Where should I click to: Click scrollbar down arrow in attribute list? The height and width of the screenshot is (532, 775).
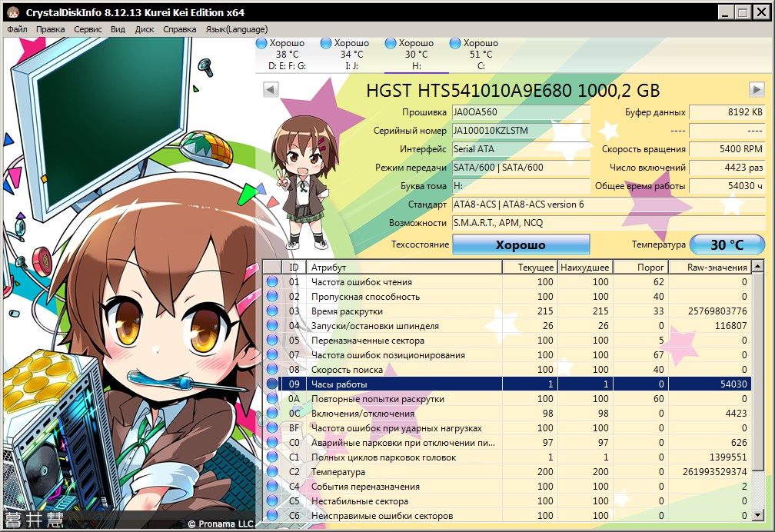pyautogui.click(x=758, y=516)
